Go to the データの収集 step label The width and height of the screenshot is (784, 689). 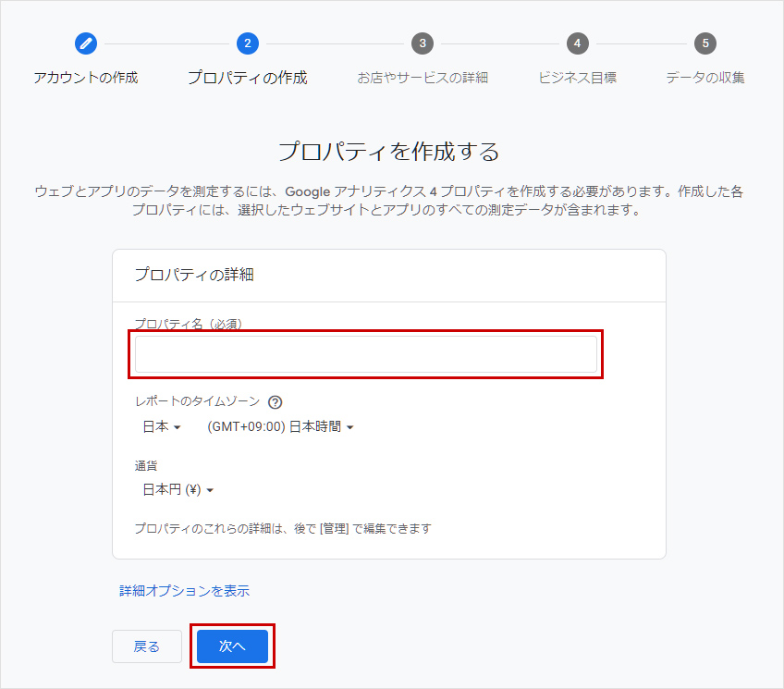705,78
